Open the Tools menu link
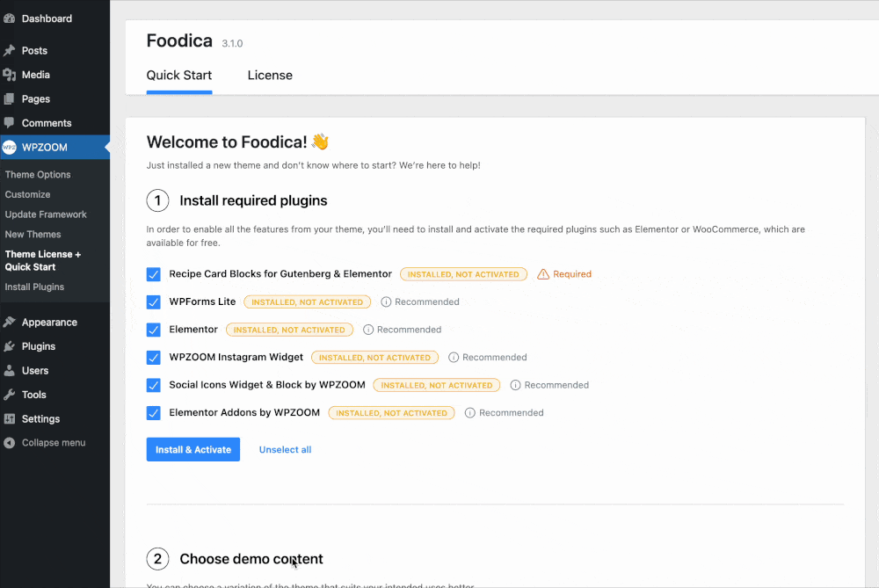Viewport: 879px width, 588px height. tap(34, 395)
